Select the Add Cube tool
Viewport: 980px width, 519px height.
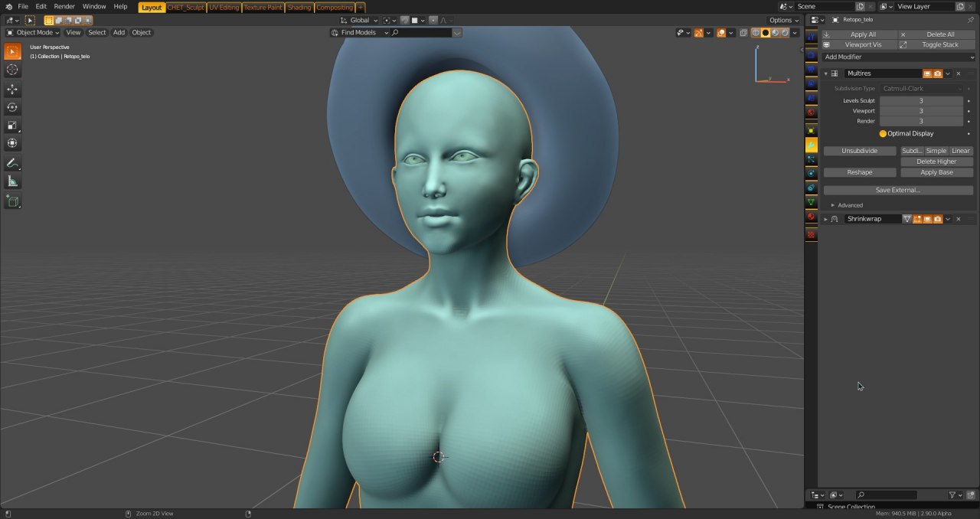click(12, 201)
